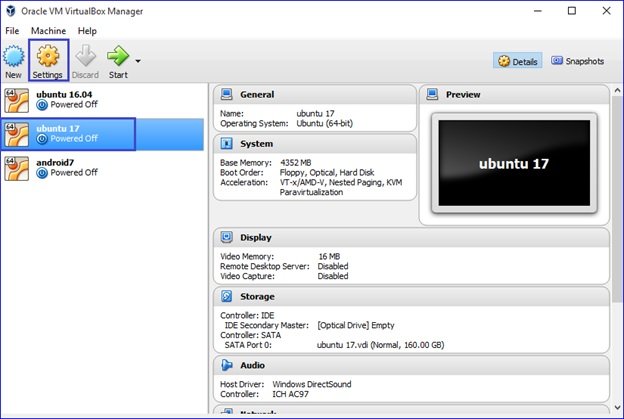Image resolution: width=624 pixels, height=419 pixels.
Task: Open the Machine menu
Action: pos(49,31)
